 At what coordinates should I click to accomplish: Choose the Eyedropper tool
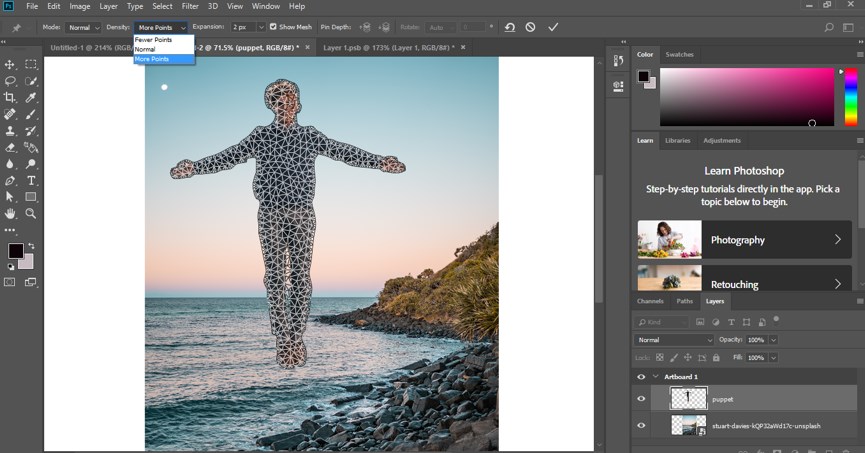(x=31, y=97)
